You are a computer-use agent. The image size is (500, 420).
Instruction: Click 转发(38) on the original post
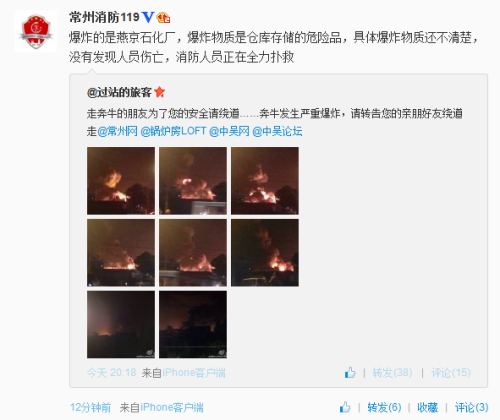click(392, 373)
